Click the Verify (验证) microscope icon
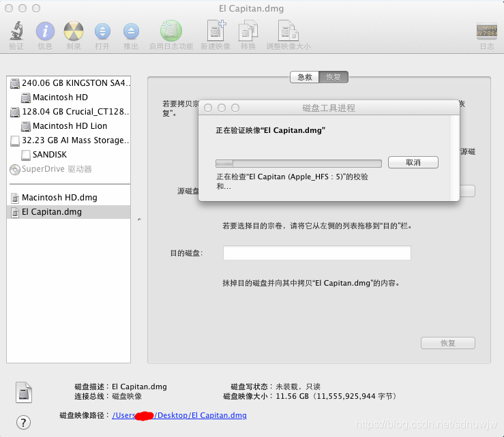This screenshot has width=504, height=437. pos(16,31)
